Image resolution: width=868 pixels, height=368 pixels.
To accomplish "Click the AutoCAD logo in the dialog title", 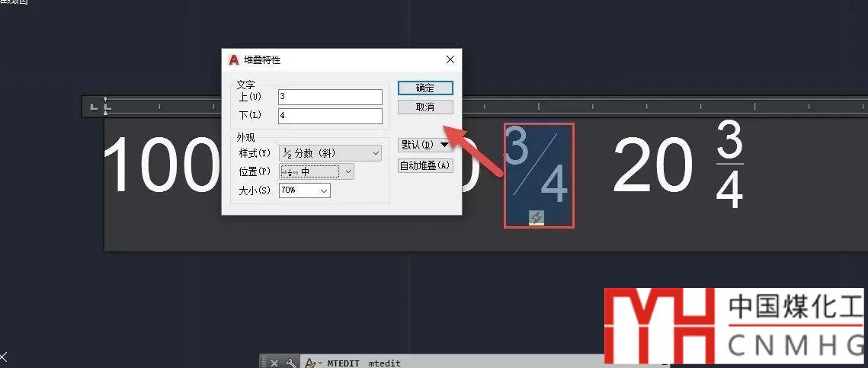I will tap(233, 59).
